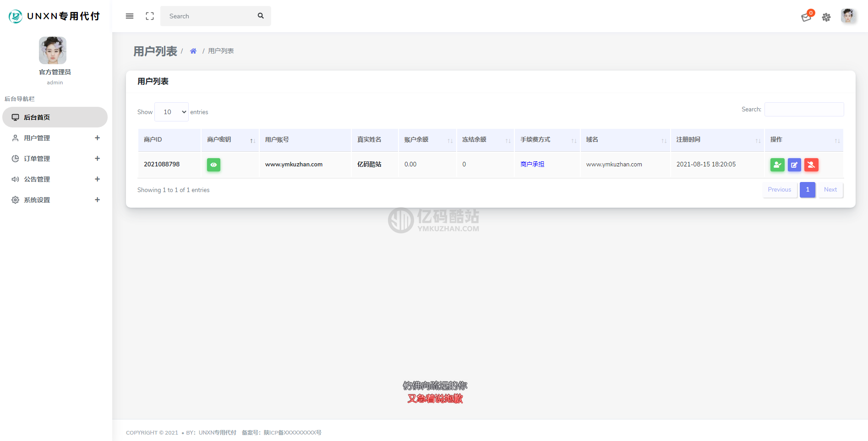Open the notifications message icon

pyautogui.click(x=806, y=17)
